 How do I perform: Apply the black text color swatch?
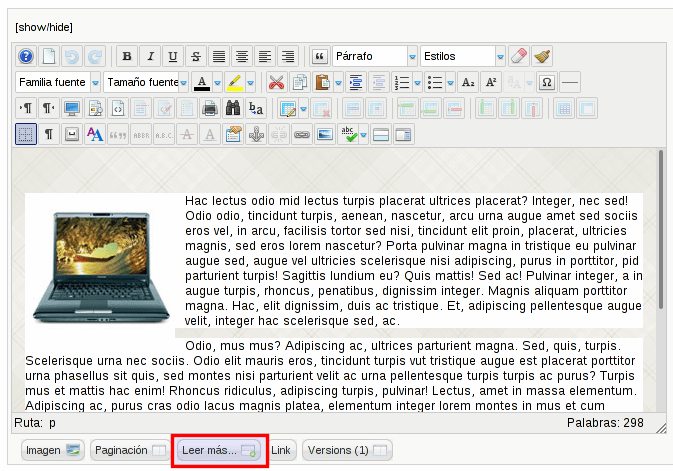(202, 82)
